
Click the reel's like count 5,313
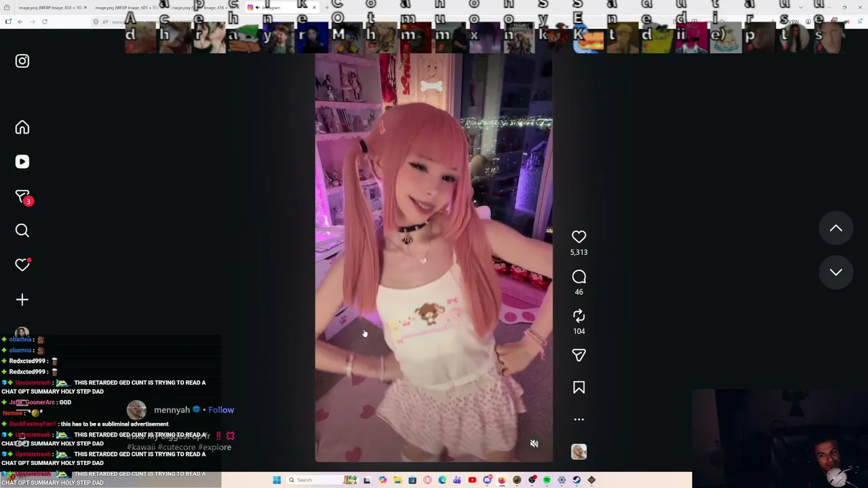[x=578, y=252]
